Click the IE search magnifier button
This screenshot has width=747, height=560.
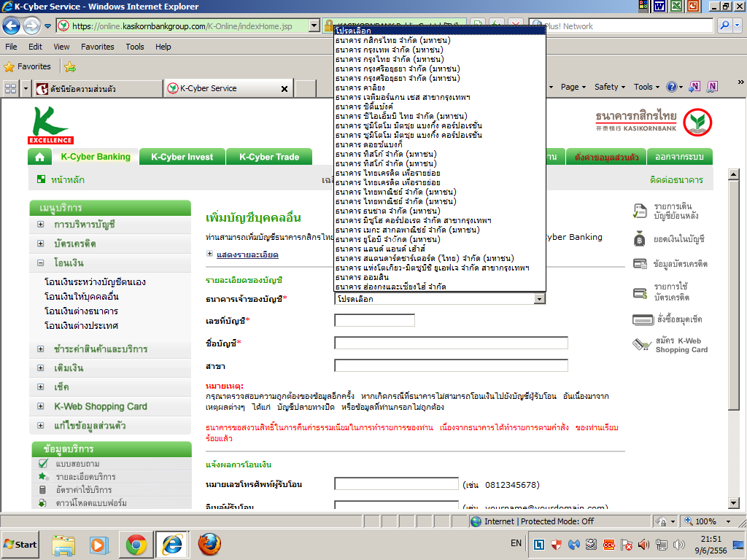724,26
